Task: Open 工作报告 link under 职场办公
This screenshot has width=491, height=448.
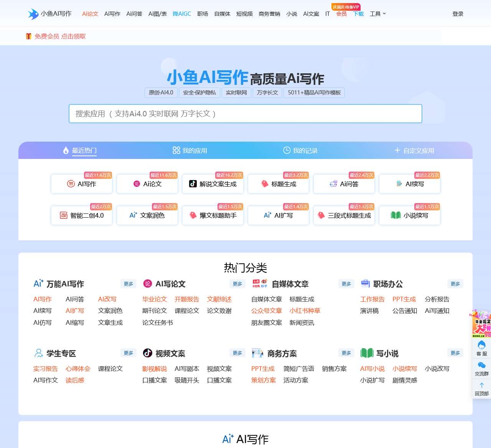Action: 372,299
